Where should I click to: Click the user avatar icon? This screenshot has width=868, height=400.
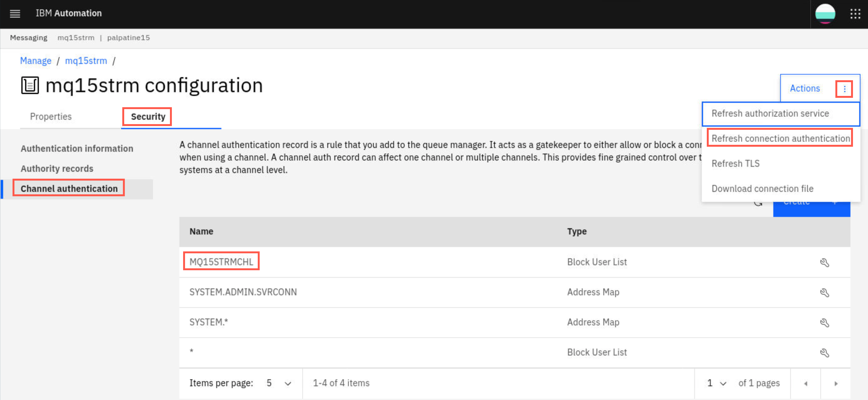825,14
